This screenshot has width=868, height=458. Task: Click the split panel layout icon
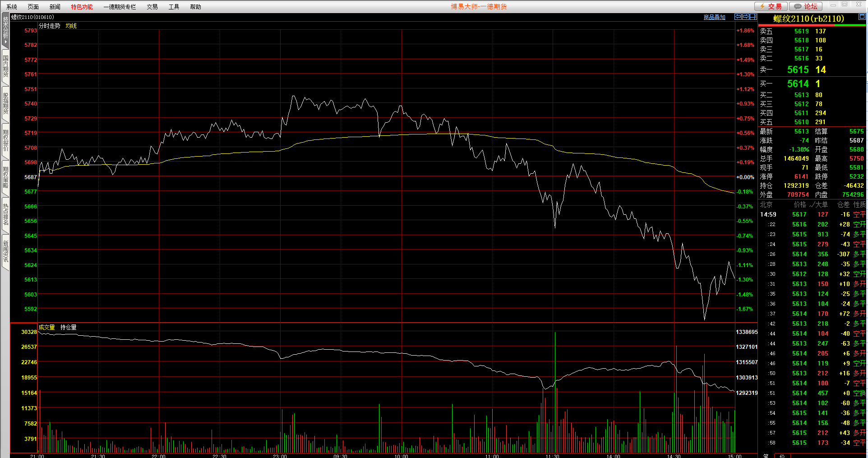(x=753, y=17)
